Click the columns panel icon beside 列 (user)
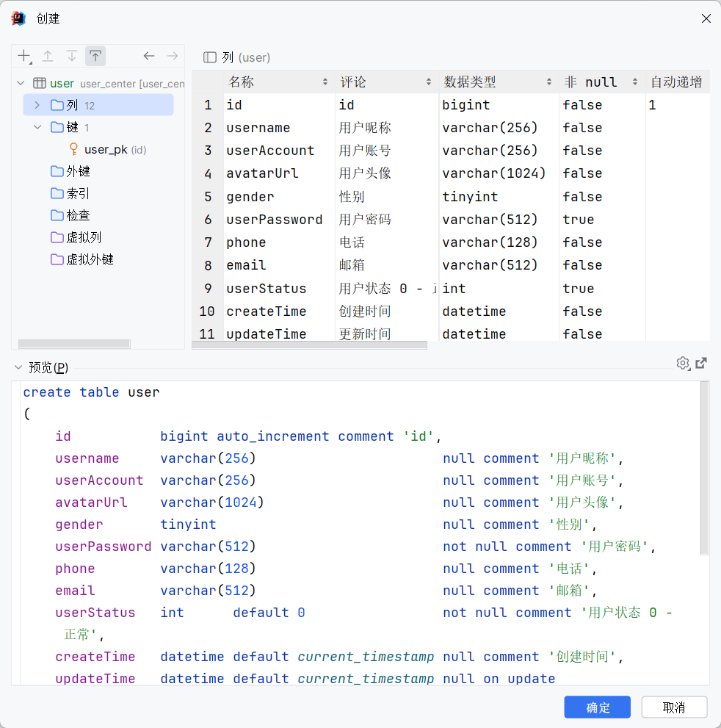 210,57
